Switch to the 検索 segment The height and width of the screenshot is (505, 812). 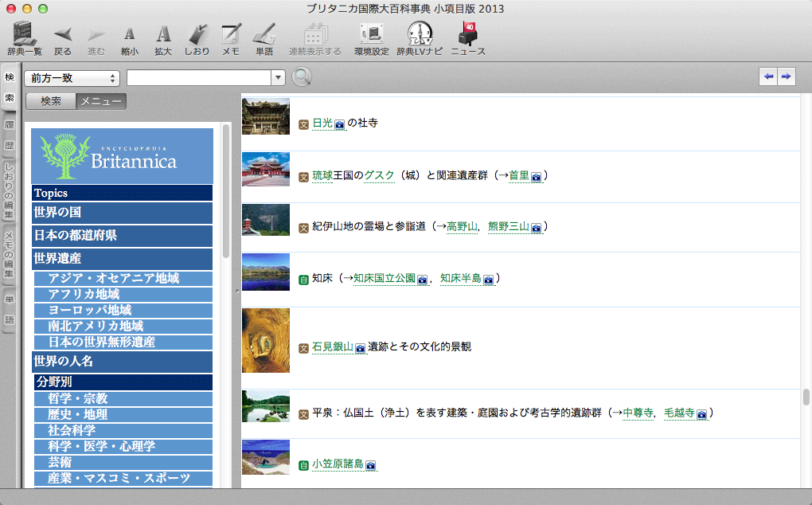point(51,101)
